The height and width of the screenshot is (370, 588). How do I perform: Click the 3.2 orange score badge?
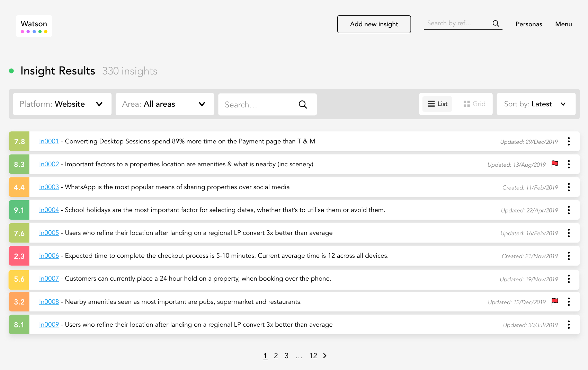pyautogui.click(x=19, y=302)
